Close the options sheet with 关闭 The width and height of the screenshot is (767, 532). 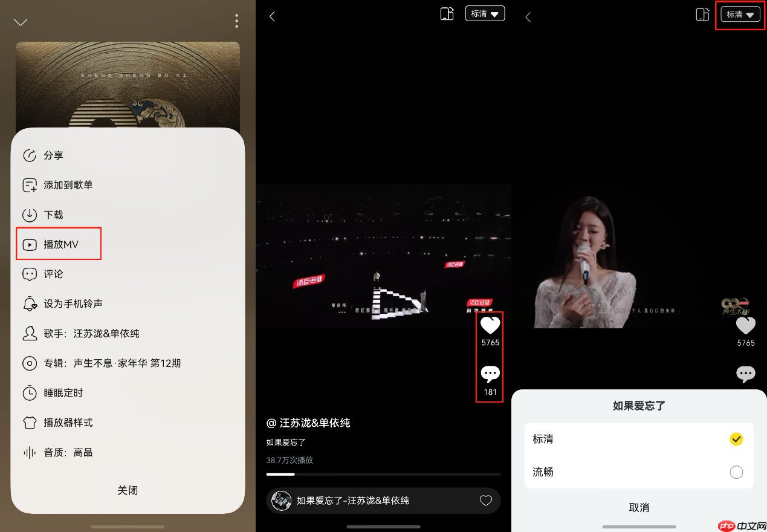[x=128, y=490]
